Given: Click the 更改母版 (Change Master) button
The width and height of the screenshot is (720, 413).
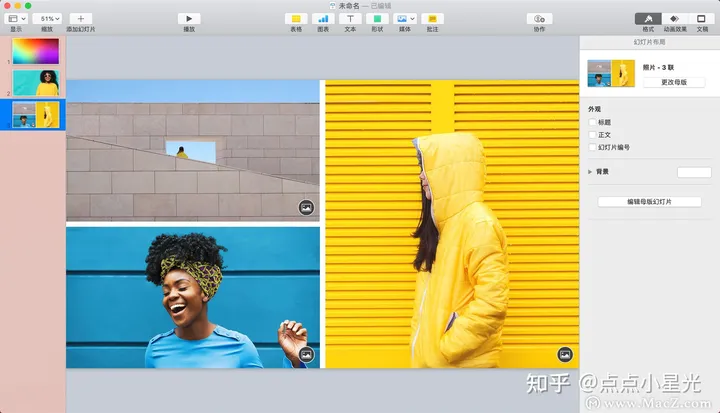Looking at the screenshot, I should point(674,82).
